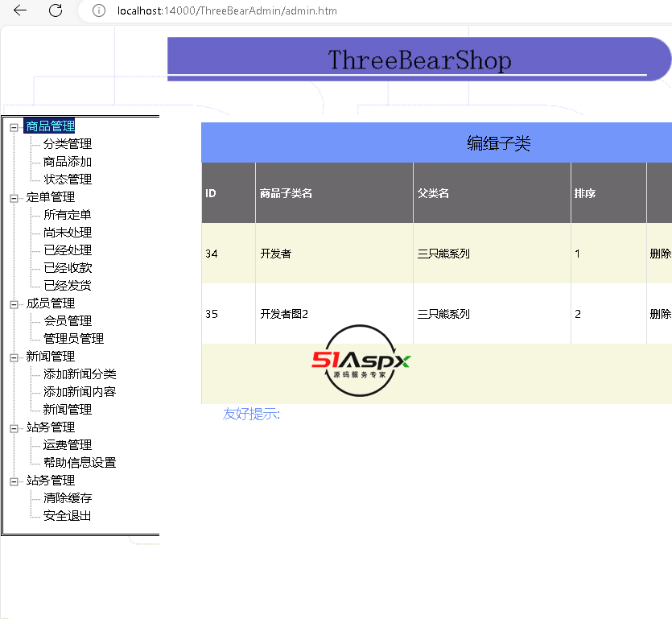
Task: Open 分类管理 in the sidebar tree
Action: coord(68,144)
